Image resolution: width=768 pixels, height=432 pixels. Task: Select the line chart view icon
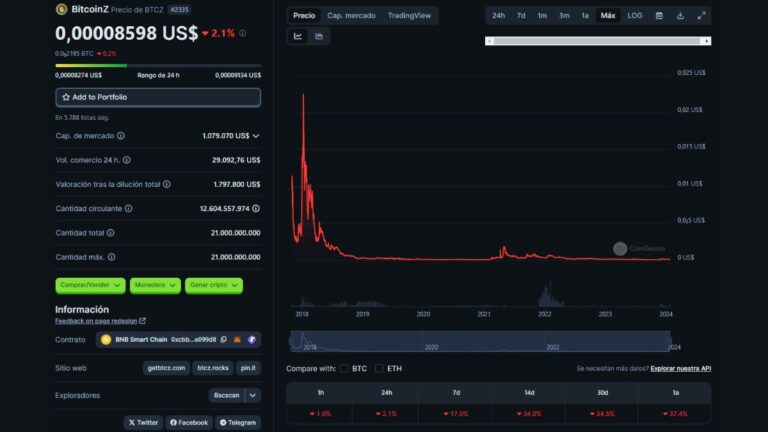pos(298,36)
